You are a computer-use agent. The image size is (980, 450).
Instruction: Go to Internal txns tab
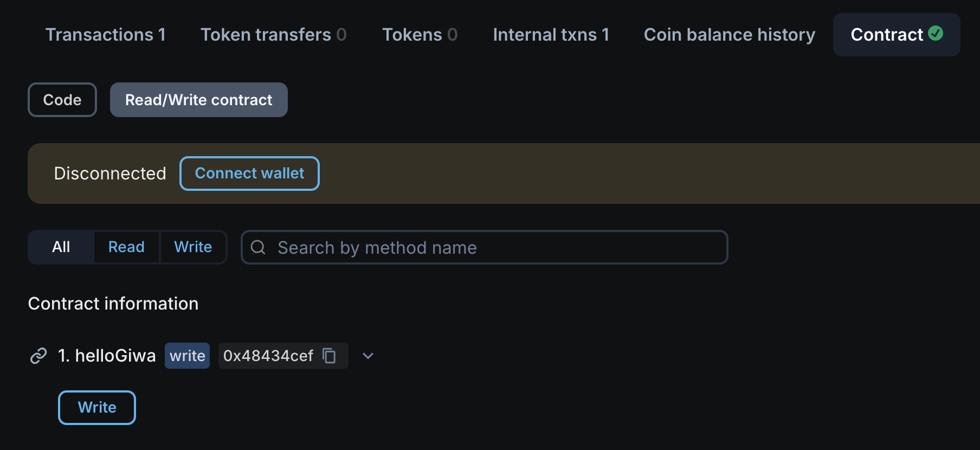tap(551, 35)
